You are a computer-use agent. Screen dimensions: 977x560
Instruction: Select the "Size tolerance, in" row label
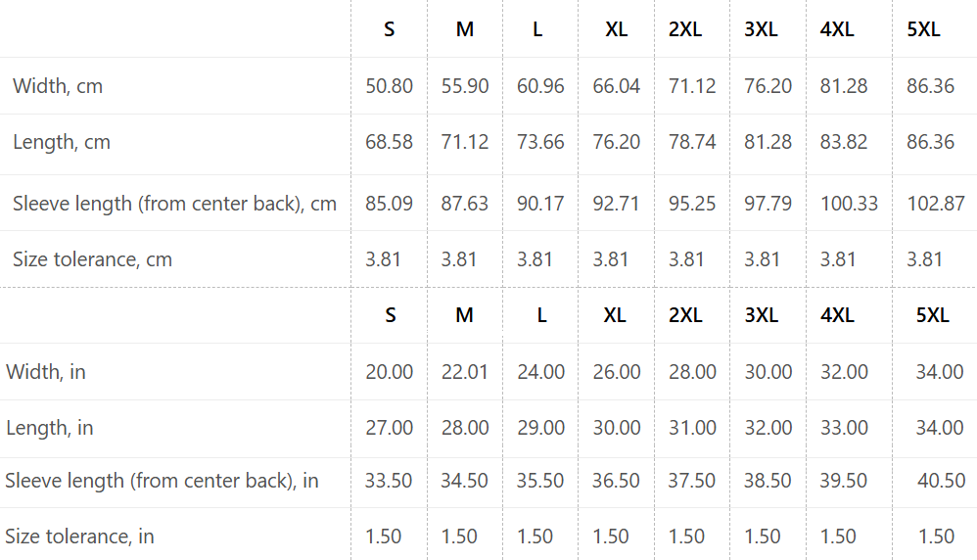(80, 537)
